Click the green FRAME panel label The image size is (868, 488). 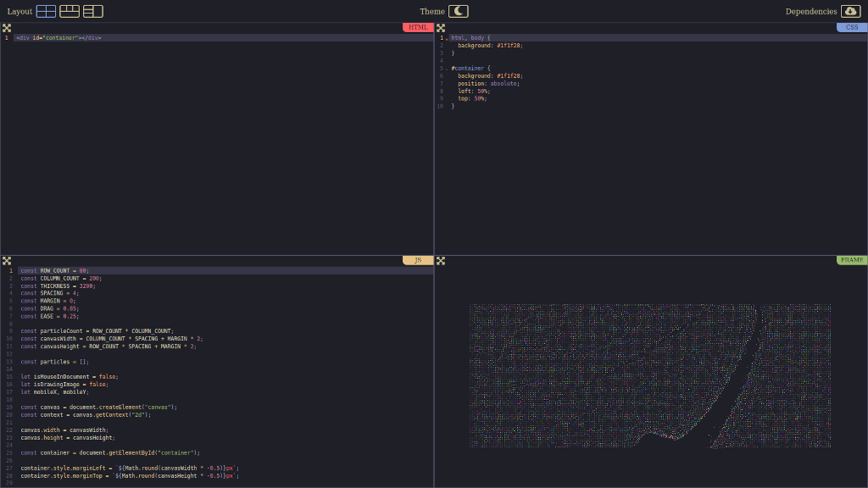coord(852,260)
